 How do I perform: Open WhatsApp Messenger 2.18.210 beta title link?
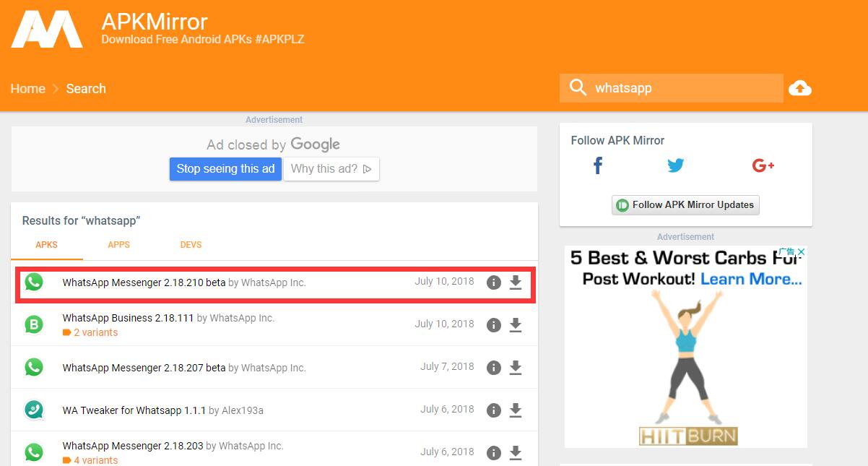144,282
